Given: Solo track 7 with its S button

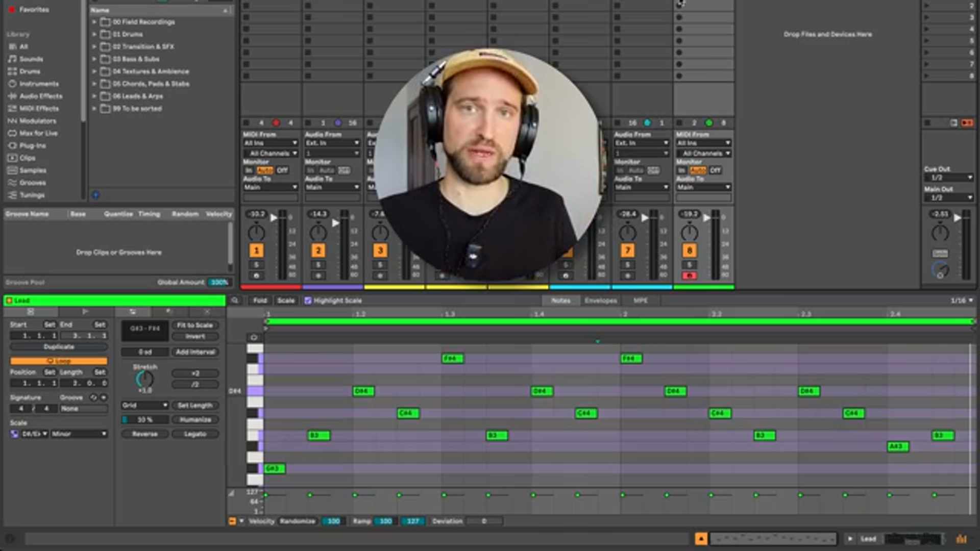Looking at the screenshot, I should point(627,265).
